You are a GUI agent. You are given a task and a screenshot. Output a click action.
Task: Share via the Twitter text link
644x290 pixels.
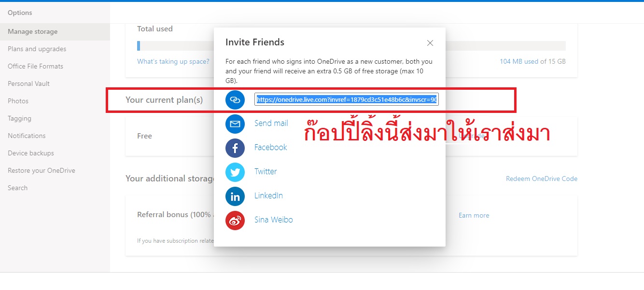[266, 171]
